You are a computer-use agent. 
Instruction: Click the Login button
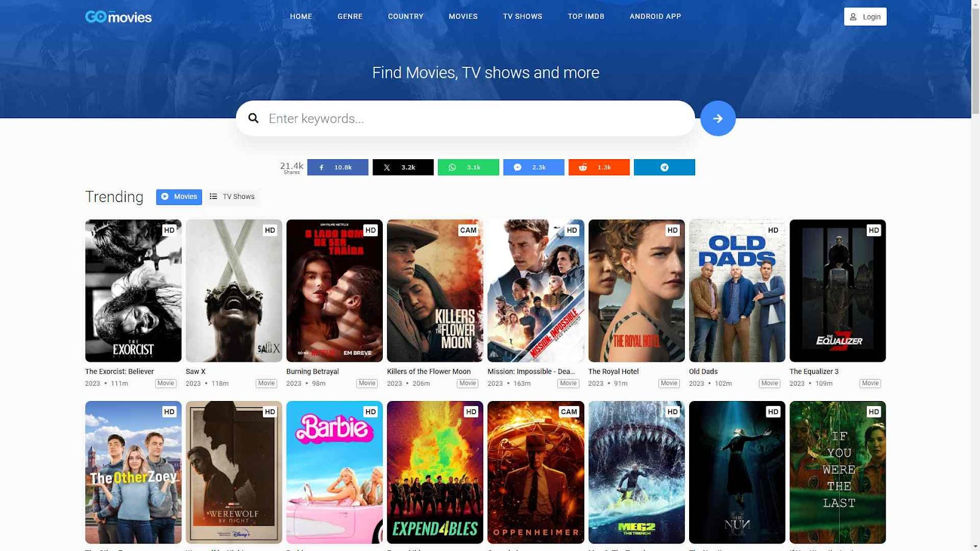tap(865, 17)
